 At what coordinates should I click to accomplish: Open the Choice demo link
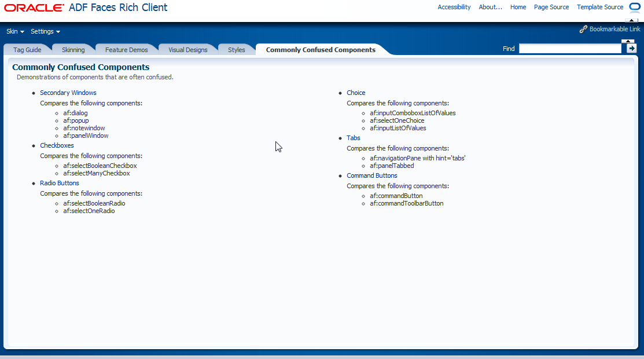click(x=356, y=93)
